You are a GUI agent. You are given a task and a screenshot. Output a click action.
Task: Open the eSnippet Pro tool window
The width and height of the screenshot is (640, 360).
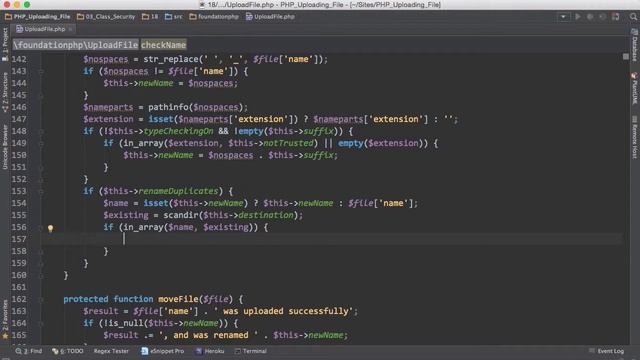(x=162, y=351)
